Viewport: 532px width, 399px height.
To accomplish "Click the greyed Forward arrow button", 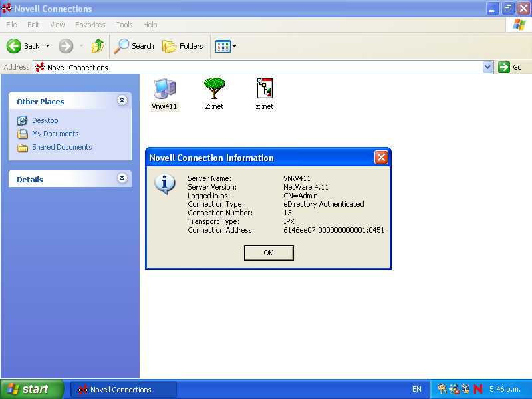I will (66, 46).
